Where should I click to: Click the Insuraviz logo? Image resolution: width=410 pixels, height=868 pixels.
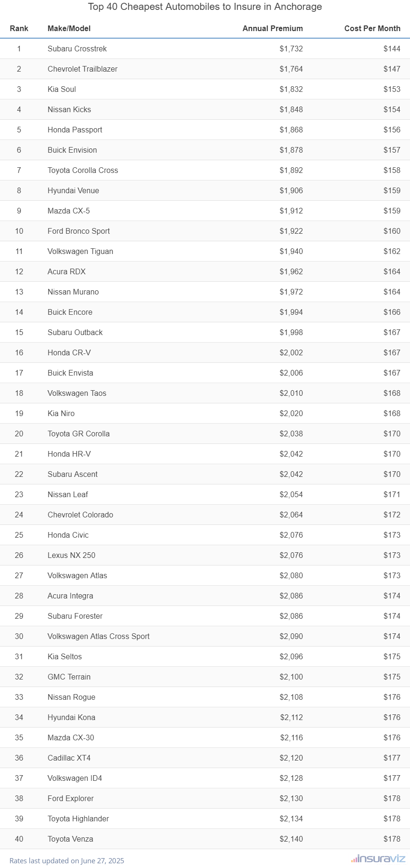coord(378,859)
